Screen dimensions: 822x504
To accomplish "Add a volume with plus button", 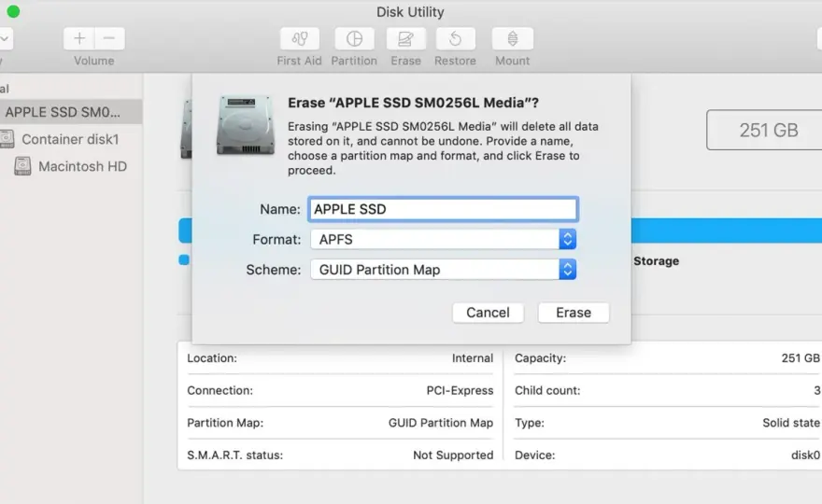I will click(x=79, y=39).
